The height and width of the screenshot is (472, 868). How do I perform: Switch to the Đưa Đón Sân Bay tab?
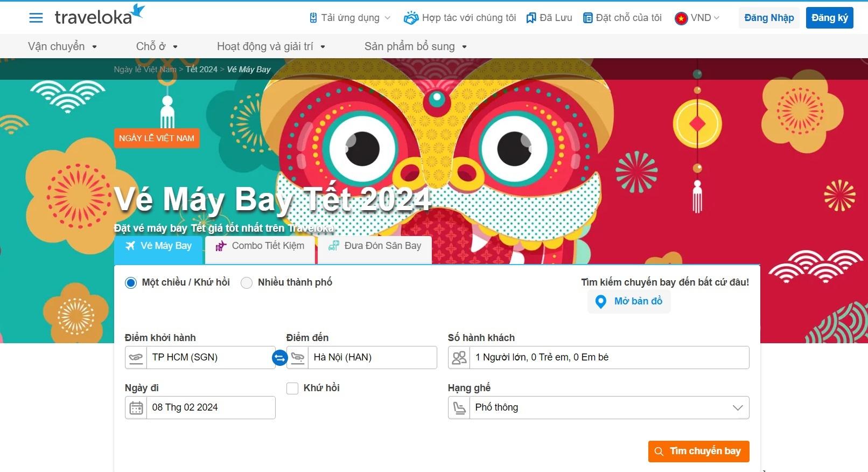pyautogui.click(x=375, y=249)
